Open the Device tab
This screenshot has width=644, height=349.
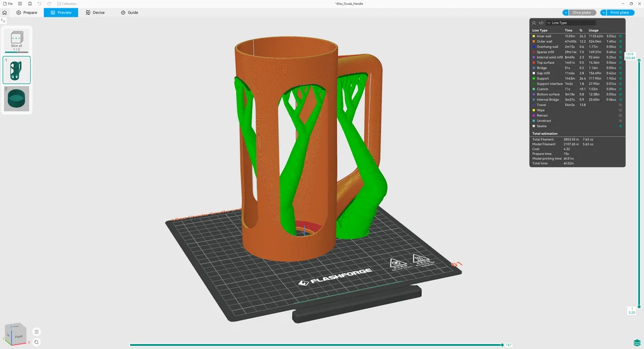96,13
